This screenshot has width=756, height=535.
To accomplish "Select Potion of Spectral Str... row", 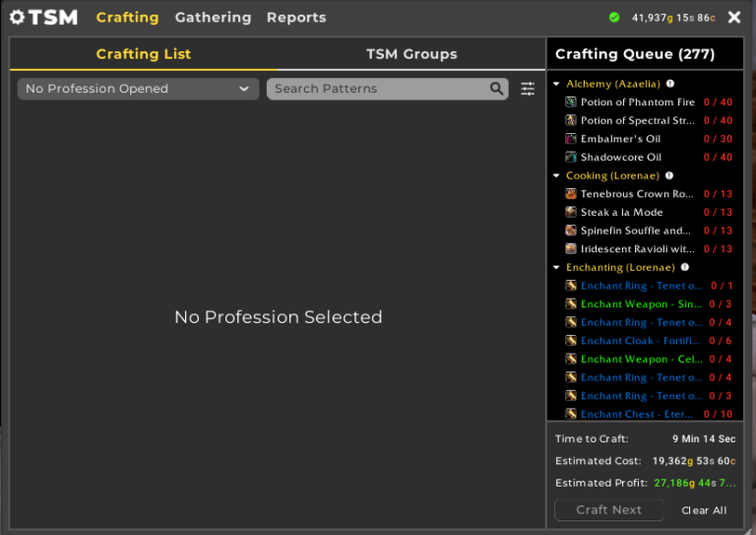I will (x=645, y=120).
